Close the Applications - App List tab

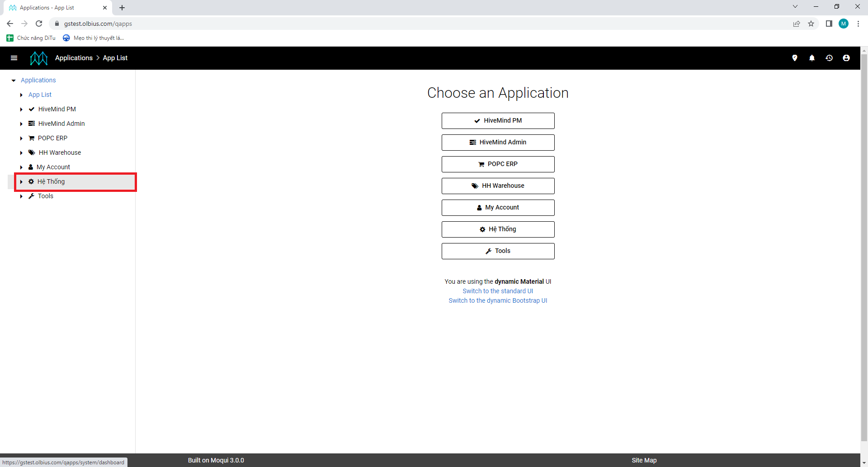click(x=105, y=8)
